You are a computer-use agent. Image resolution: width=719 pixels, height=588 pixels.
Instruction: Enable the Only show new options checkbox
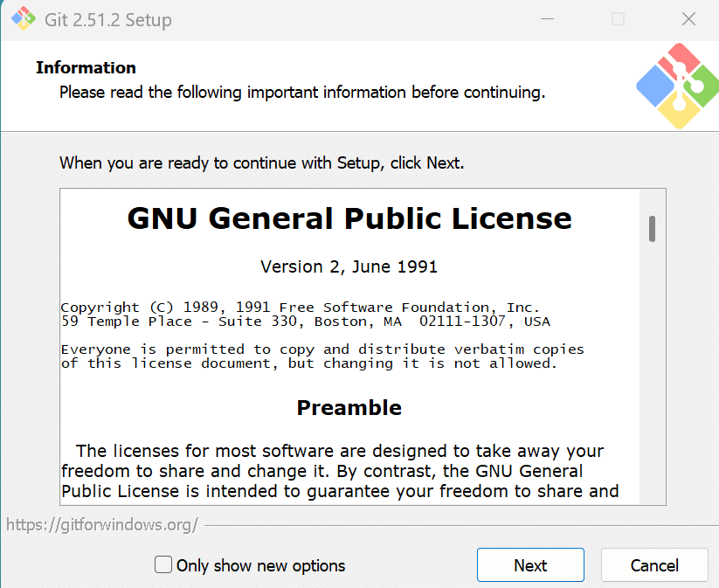[x=163, y=564]
